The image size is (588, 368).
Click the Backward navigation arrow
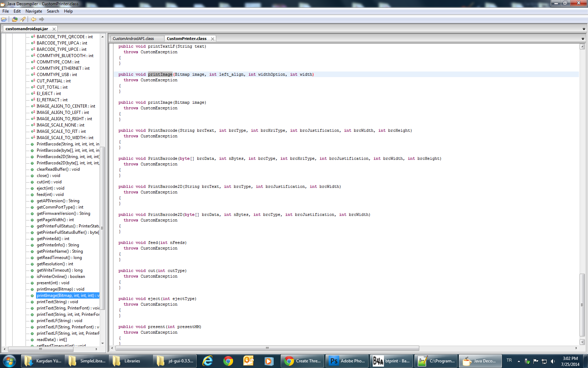(x=34, y=19)
